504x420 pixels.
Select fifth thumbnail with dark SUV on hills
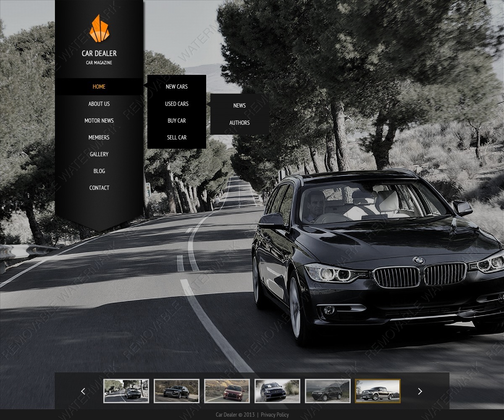click(x=328, y=391)
